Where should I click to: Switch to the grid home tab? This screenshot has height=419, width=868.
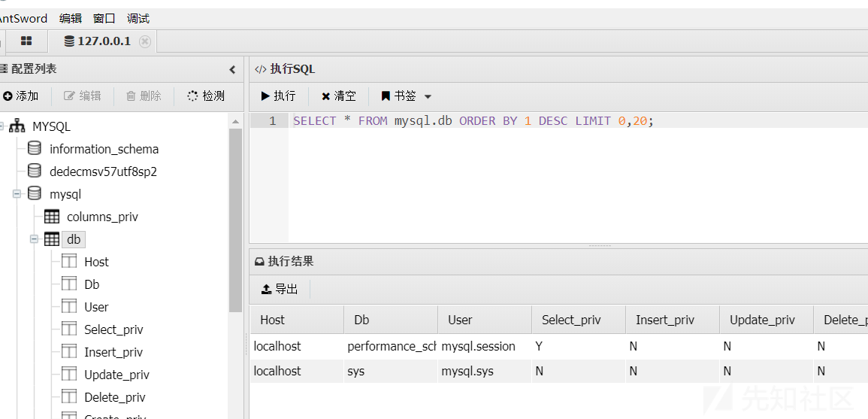26,41
